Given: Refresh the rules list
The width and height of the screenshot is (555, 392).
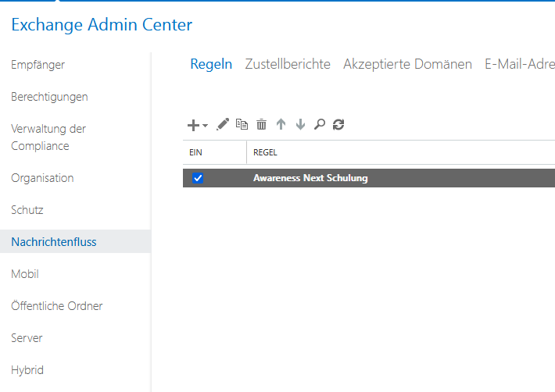Looking at the screenshot, I should click(338, 124).
